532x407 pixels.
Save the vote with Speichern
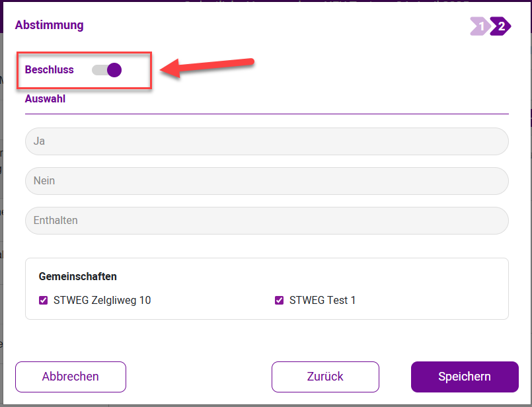coord(465,377)
